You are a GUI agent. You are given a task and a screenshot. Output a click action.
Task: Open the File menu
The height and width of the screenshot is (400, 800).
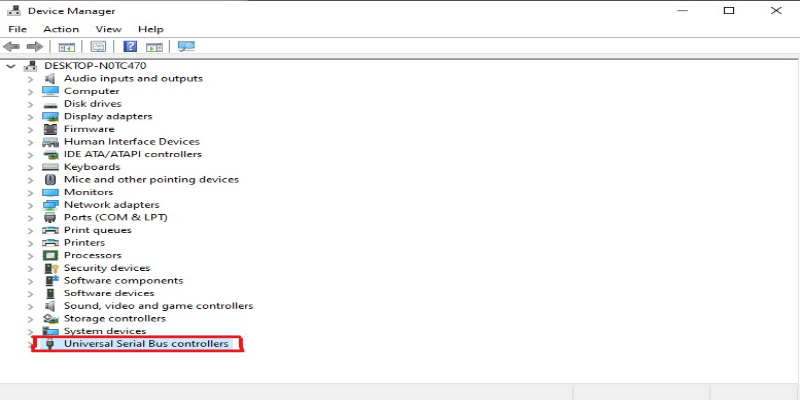pos(18,29)
